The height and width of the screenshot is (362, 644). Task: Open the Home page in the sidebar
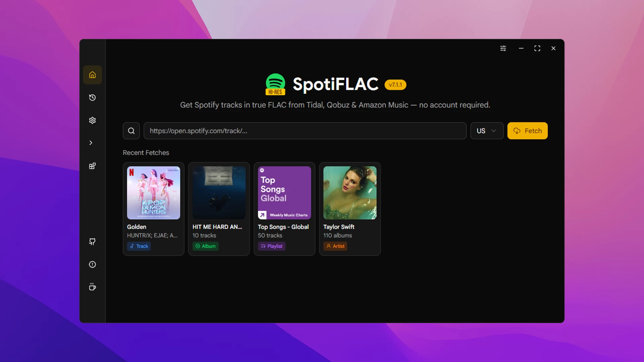(92, 75)
